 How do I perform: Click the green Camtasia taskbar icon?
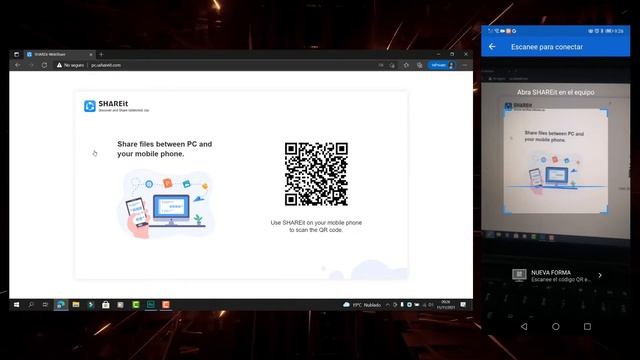coord(136,305)
